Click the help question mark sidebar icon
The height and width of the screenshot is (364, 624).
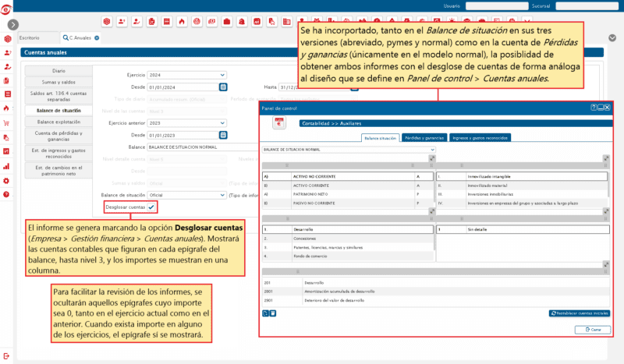pos(6,195)
